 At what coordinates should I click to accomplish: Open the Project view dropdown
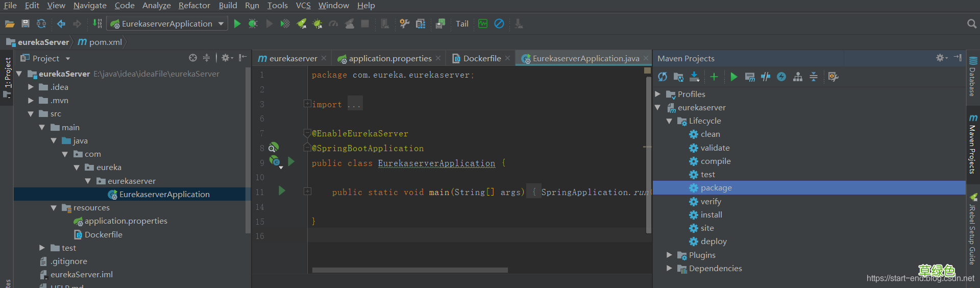[x=67, y=59]
